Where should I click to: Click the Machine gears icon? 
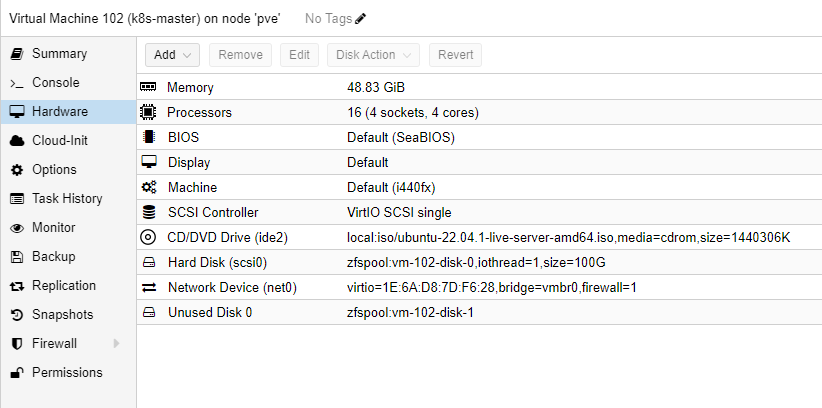(149, 187)
